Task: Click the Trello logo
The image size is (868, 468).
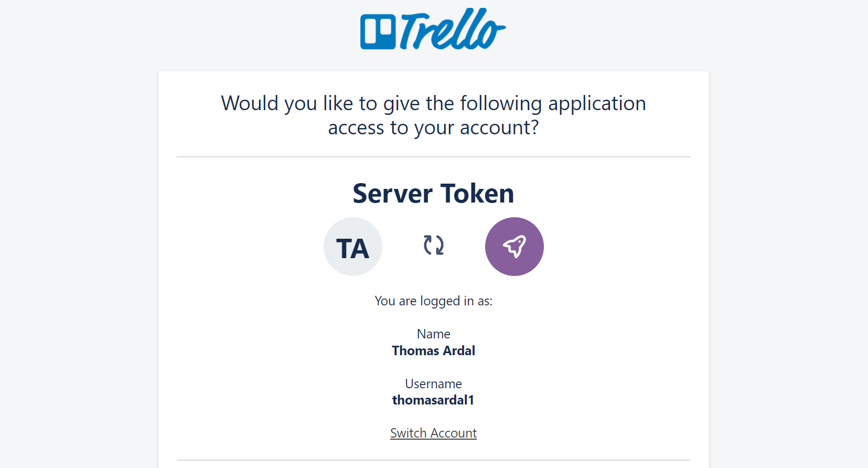Action: pos(433,29)
